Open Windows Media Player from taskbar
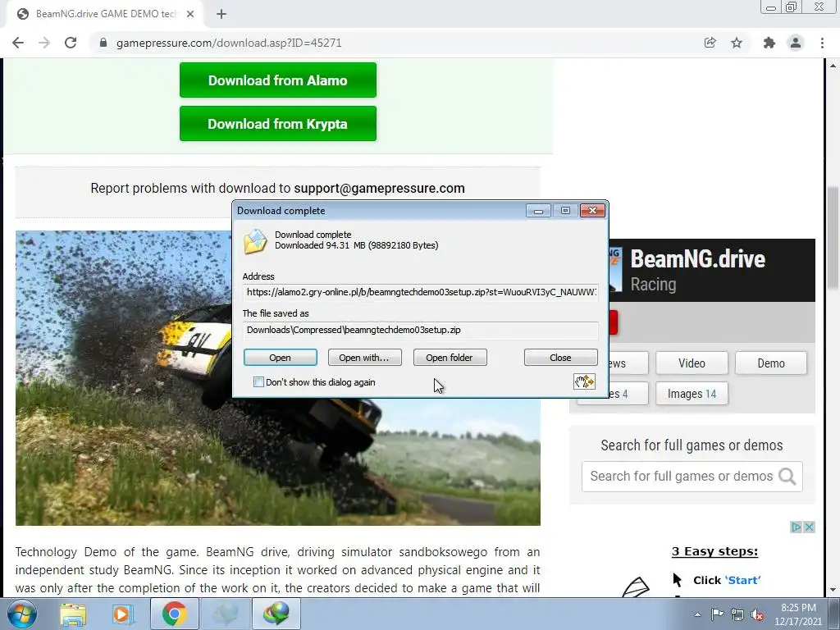The height and width of the screenshot is (630, 840). [122, 614]
